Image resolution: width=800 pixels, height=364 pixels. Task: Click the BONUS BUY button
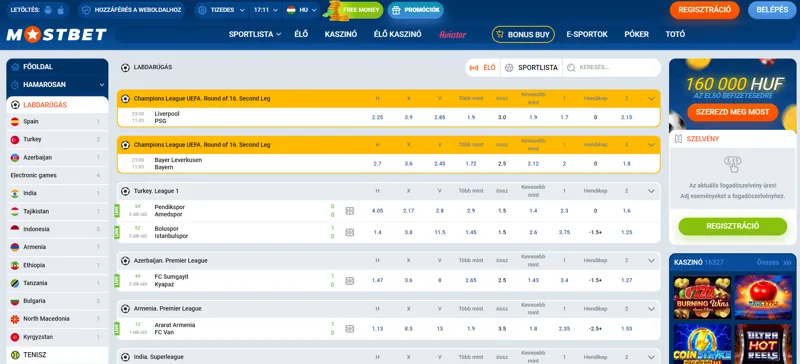(x=523, y=35)
